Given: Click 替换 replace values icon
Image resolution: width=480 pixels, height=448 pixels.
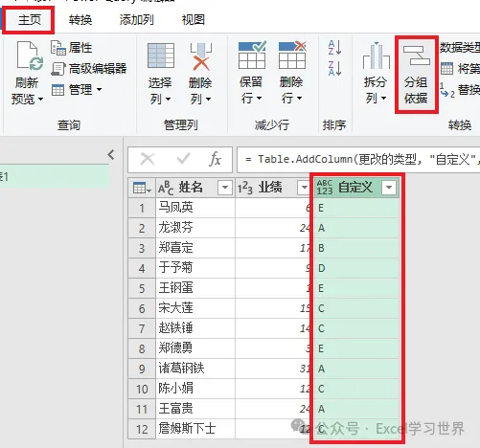Looking at the screenshot, I should click(447, 91).
